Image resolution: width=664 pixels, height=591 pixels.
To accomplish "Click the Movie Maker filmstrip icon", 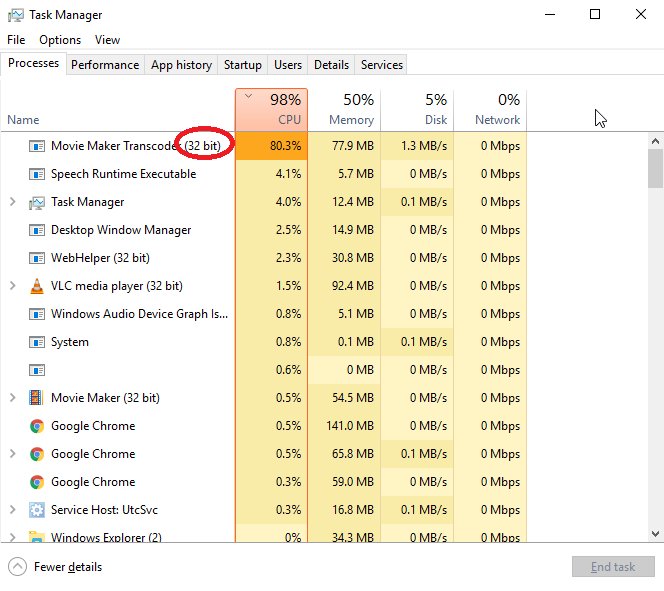I will click(x=36, y=398).
